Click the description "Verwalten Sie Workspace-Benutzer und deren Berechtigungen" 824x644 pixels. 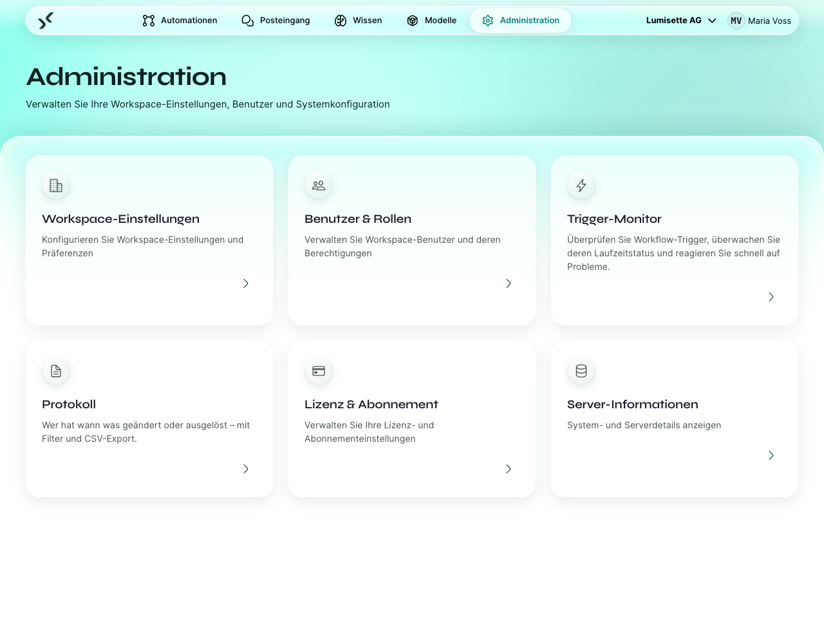(x=402, y=247)
